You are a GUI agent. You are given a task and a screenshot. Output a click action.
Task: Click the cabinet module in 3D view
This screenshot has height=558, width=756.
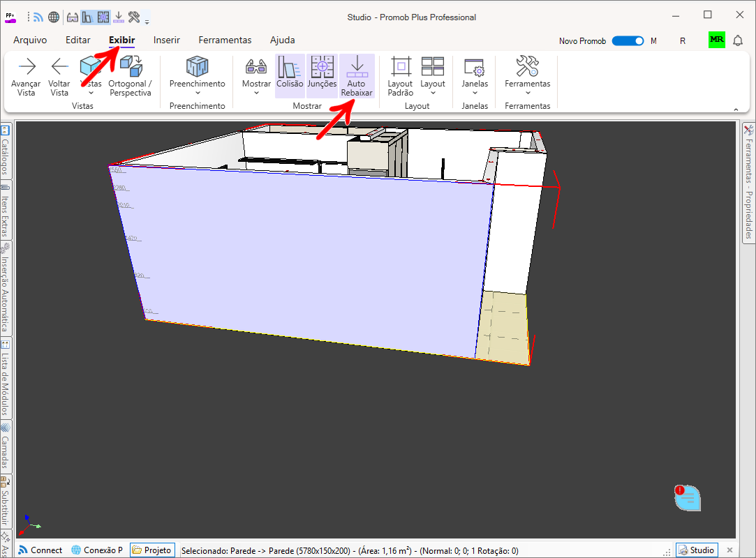tap(376, 152)
